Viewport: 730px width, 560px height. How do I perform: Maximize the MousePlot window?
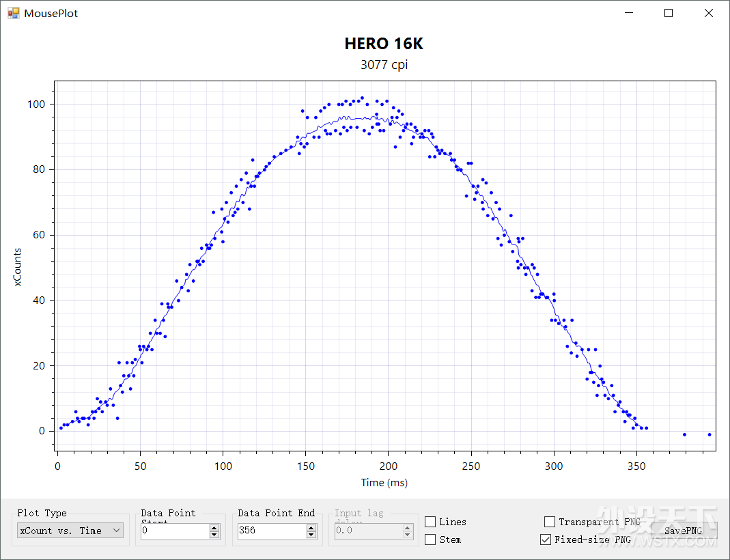[x=669, y=13]
